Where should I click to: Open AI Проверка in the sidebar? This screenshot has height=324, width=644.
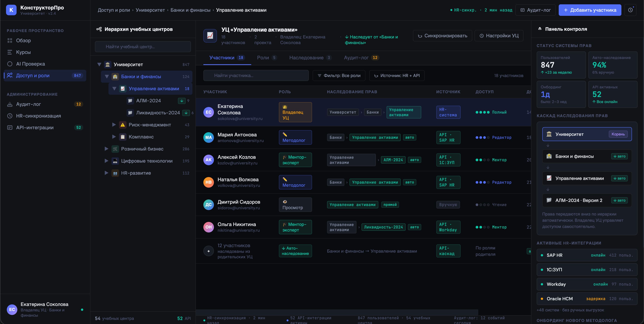click(30, 64)
